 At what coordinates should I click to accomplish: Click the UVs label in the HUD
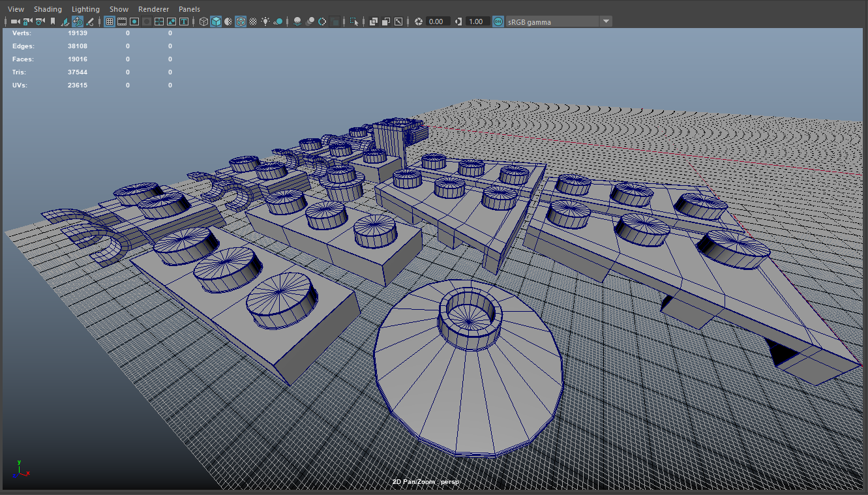pyautogui.click(x=20, y=85)
